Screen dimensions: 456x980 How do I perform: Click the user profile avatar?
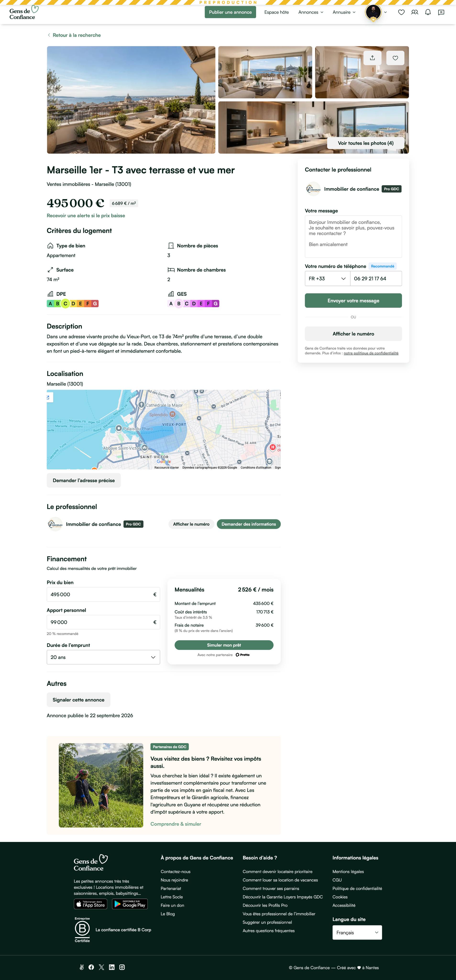coord(373,12)
